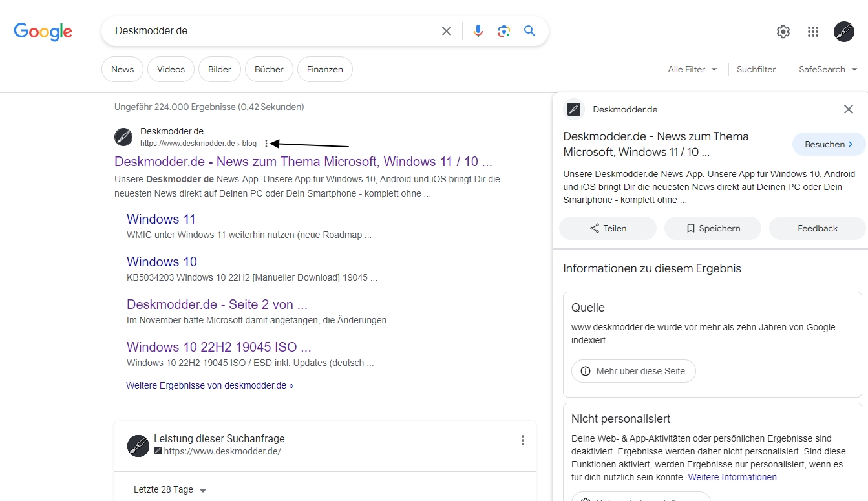The image size is (868, 501).
Task: Open the Suchfilter options
Action: tap(756, 69)
